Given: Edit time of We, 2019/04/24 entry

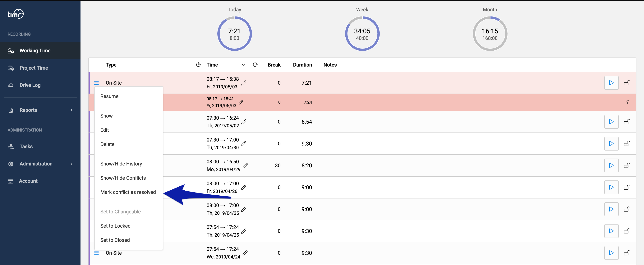Looking at the screenshot, I should click(x=245, y=253).
